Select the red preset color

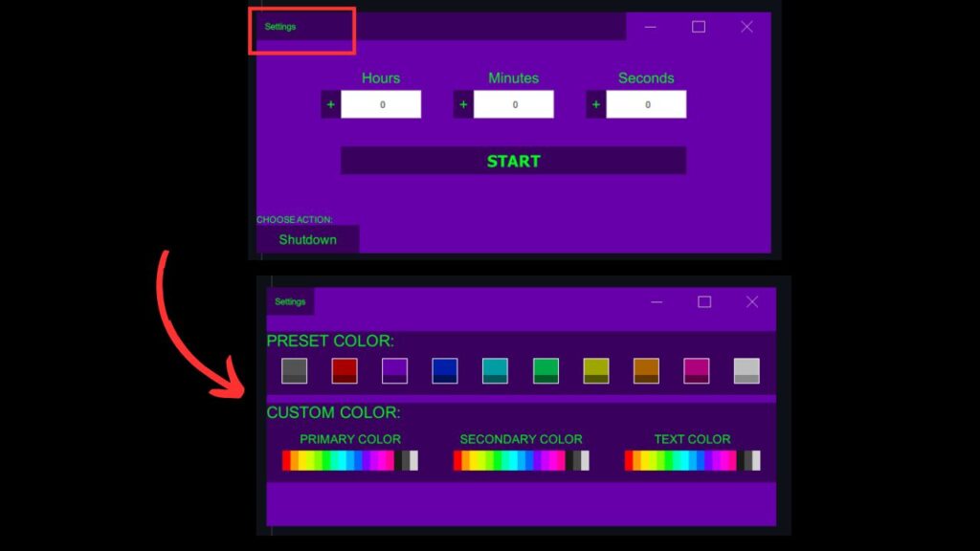[345, 370]
